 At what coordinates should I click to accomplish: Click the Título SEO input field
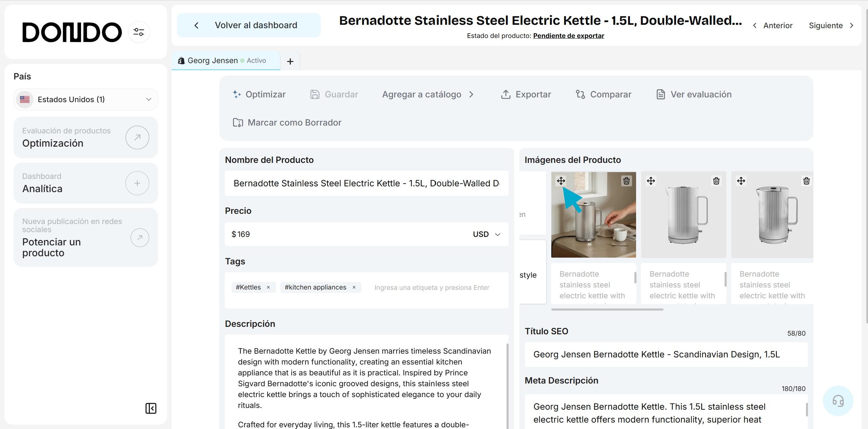pyautogui.click(x=666, y=354)
